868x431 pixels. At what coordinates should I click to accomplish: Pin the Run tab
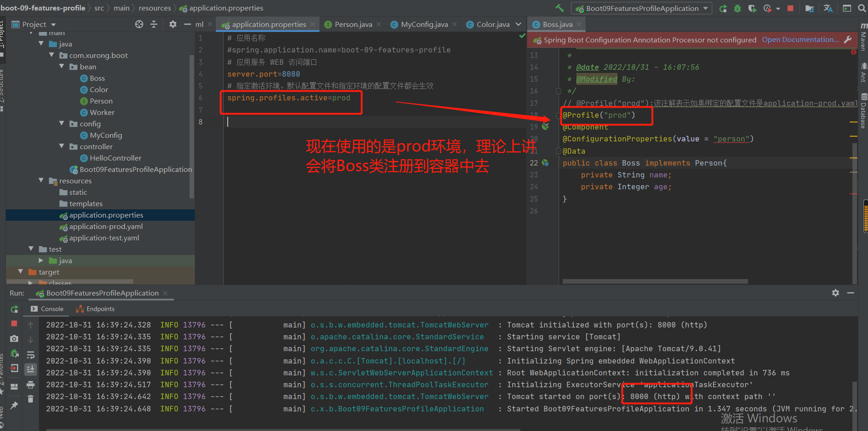[14, 405]
